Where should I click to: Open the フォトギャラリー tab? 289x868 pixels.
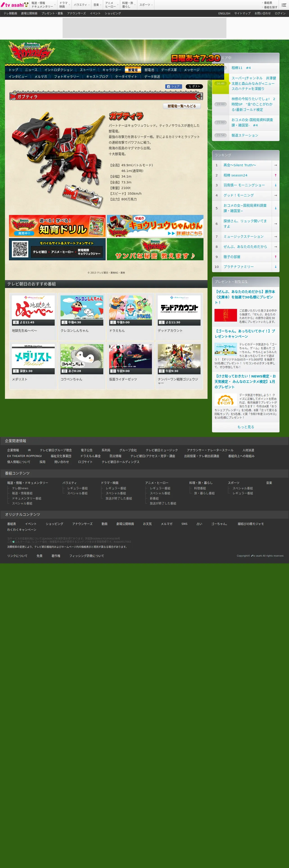pyautogui.click(x=67, y=76)
